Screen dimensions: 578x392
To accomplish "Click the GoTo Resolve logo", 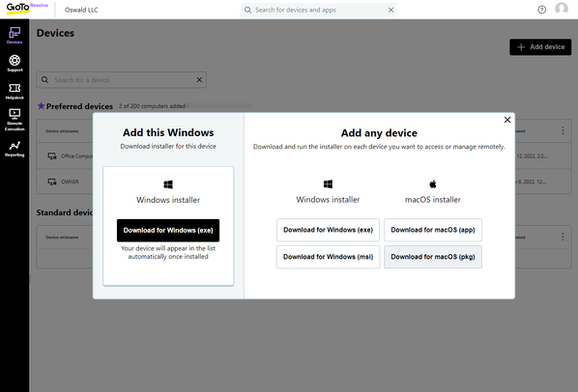I will coord(27,8).
